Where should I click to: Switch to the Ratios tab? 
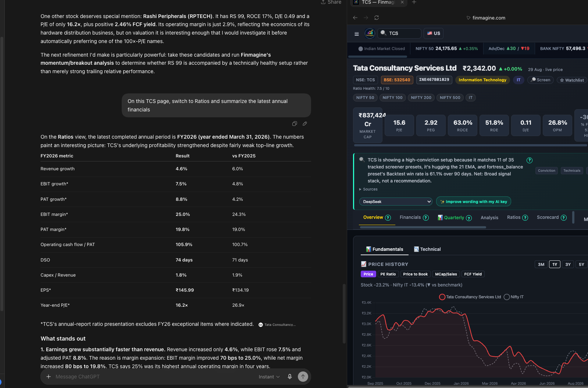(514, 217)
